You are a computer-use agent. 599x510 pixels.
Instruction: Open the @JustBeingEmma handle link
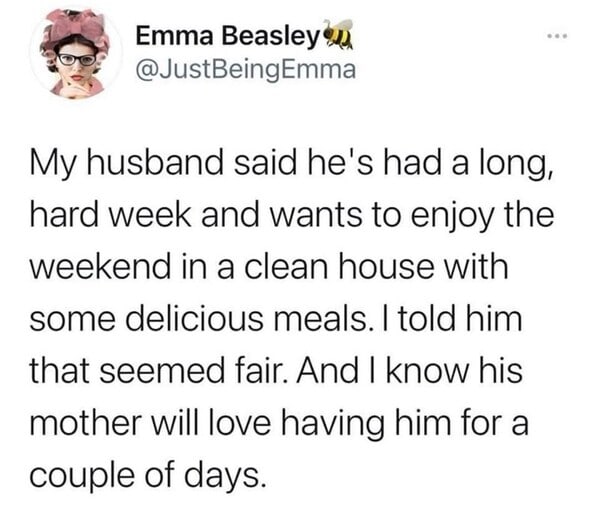coord(246,70)
